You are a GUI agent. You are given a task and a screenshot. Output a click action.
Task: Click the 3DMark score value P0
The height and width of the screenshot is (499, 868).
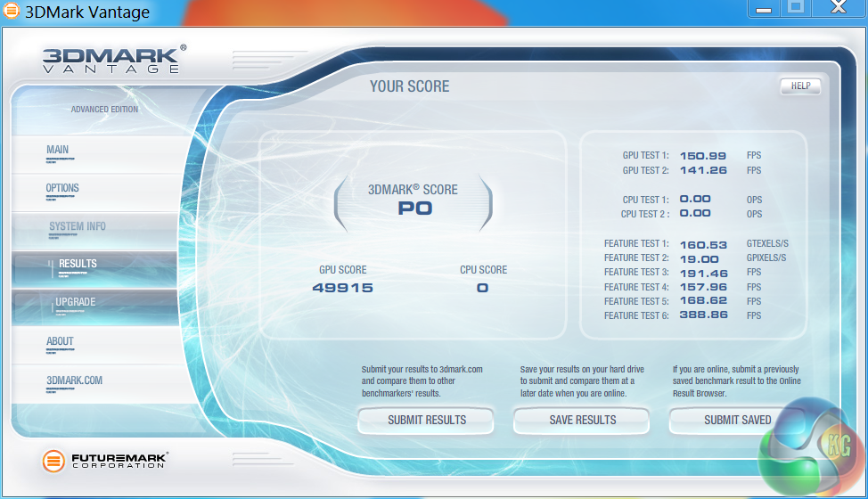click(x=415, y=209)
